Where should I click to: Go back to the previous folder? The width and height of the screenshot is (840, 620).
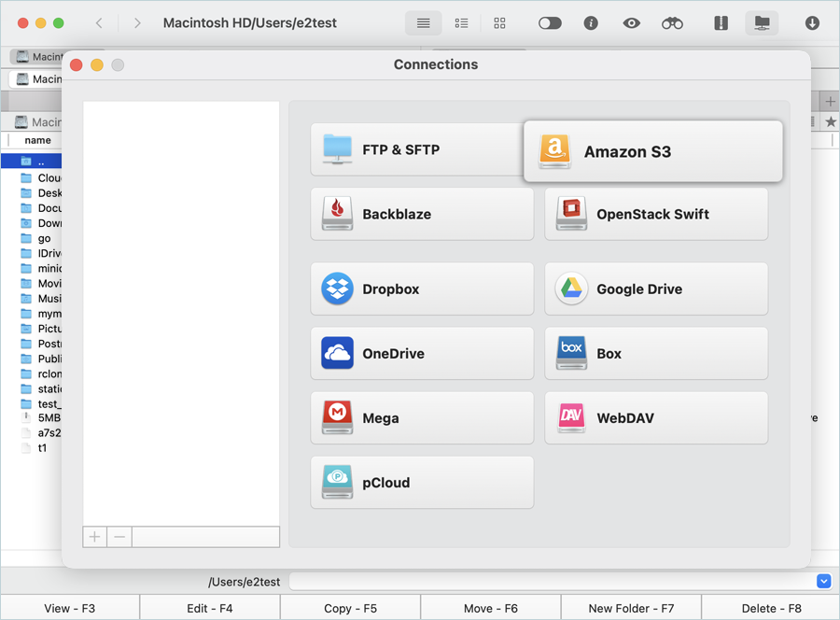tap(99, 23)
